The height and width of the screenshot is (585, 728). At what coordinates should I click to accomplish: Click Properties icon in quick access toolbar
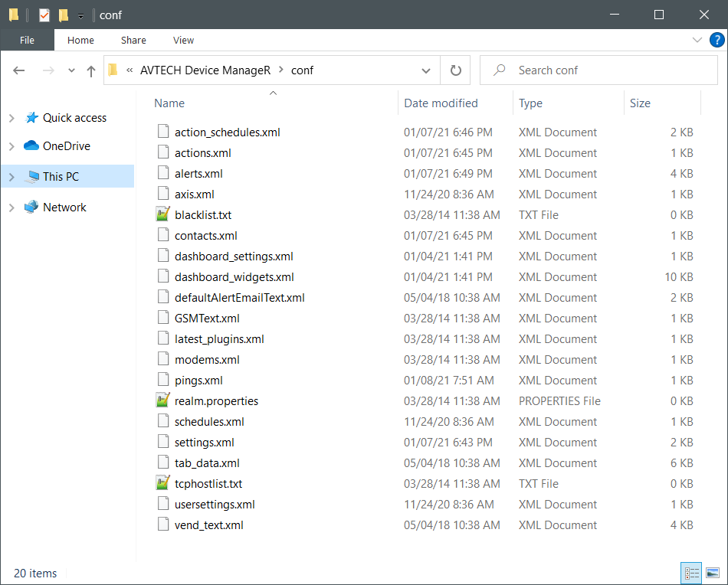tap(44, 15)
